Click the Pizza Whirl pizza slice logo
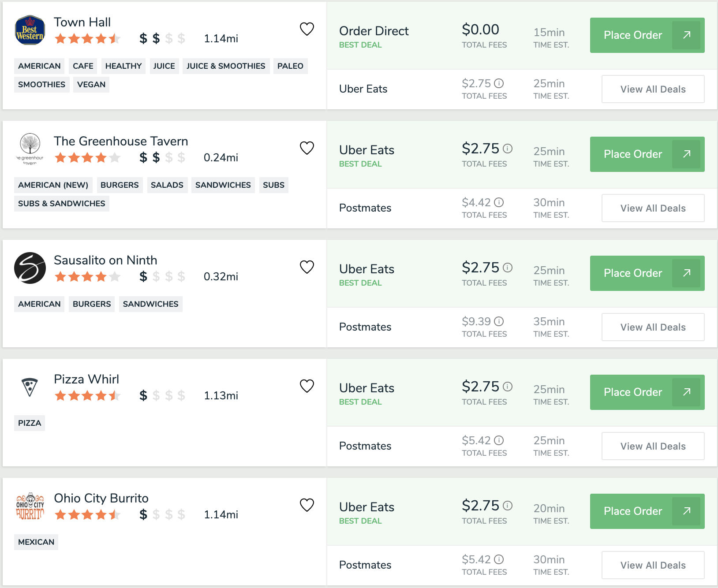 click(30, 387)
